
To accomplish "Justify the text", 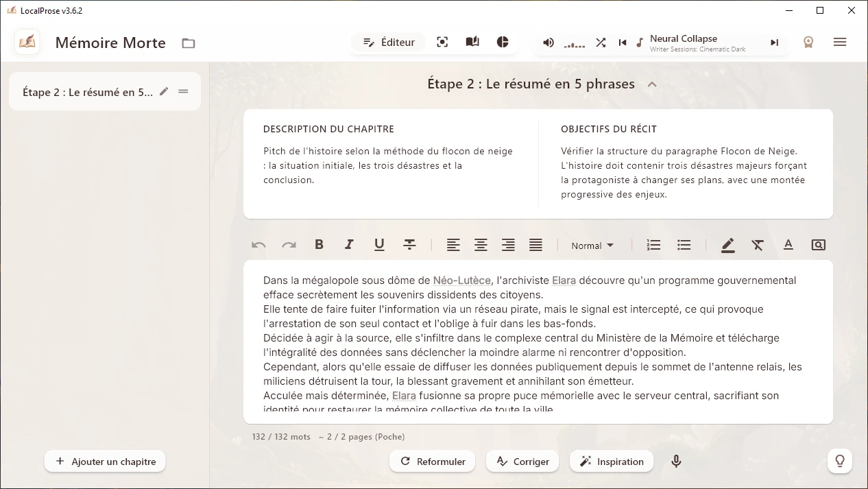I will coord(535,245).
